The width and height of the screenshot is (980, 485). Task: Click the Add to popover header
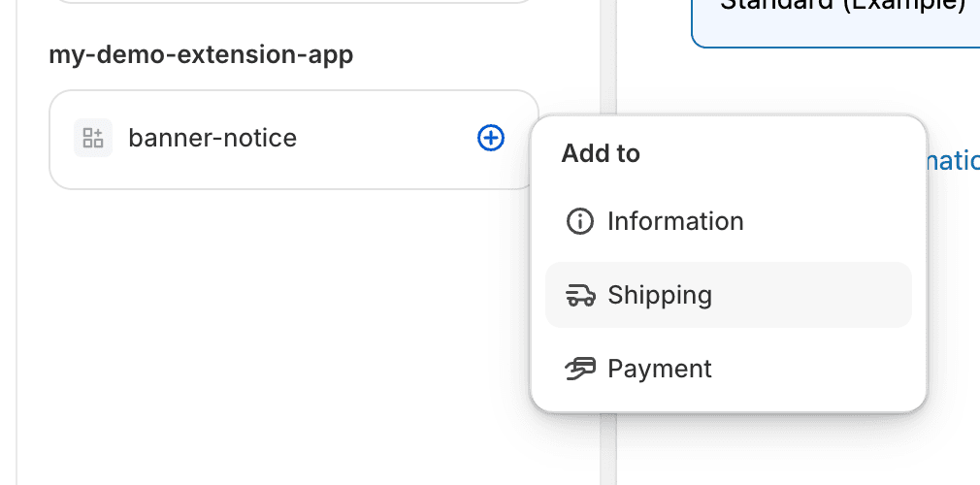click(x=601, y=154)
